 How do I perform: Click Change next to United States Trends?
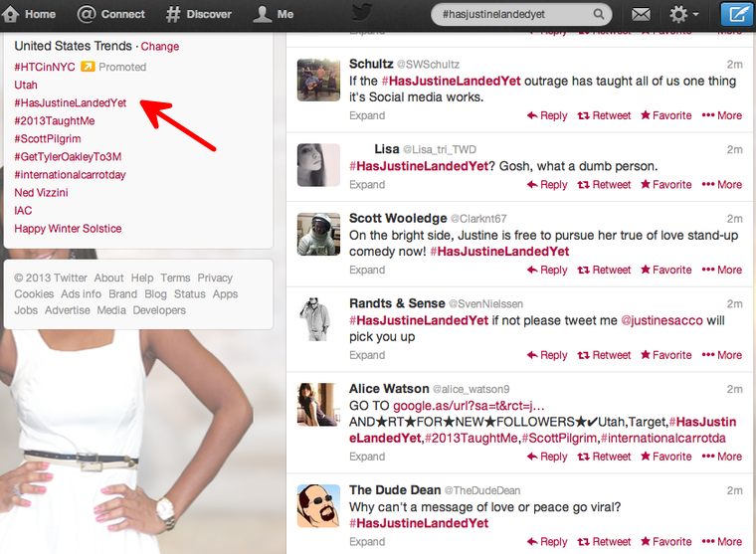point(160,47)
